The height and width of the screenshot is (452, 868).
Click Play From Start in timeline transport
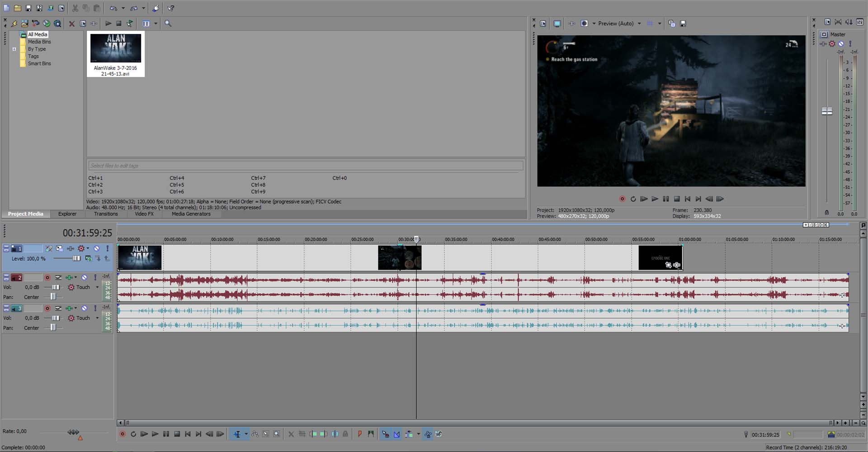click(x=144, y=434)
